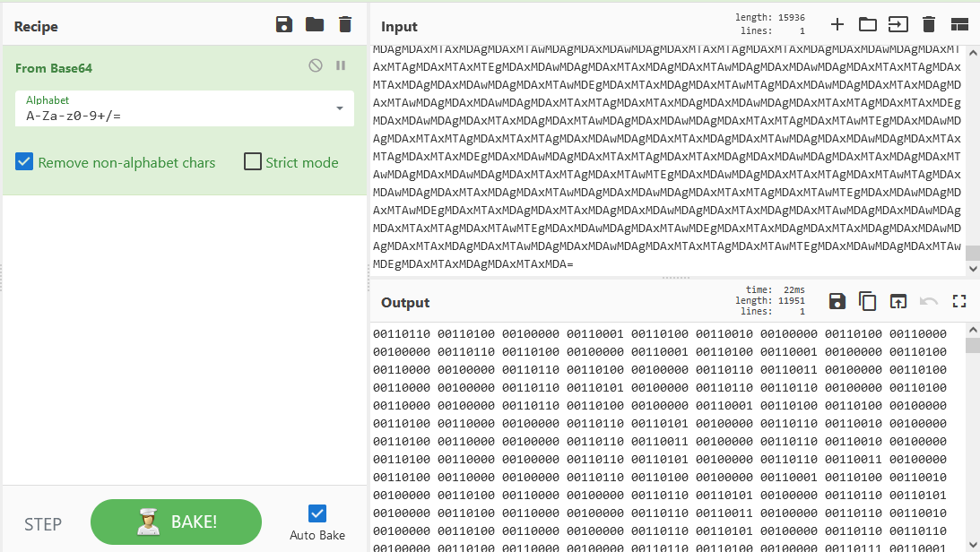Clear the recipe with trash icon
The image size is (980, 552).
[x=345, y=25]
